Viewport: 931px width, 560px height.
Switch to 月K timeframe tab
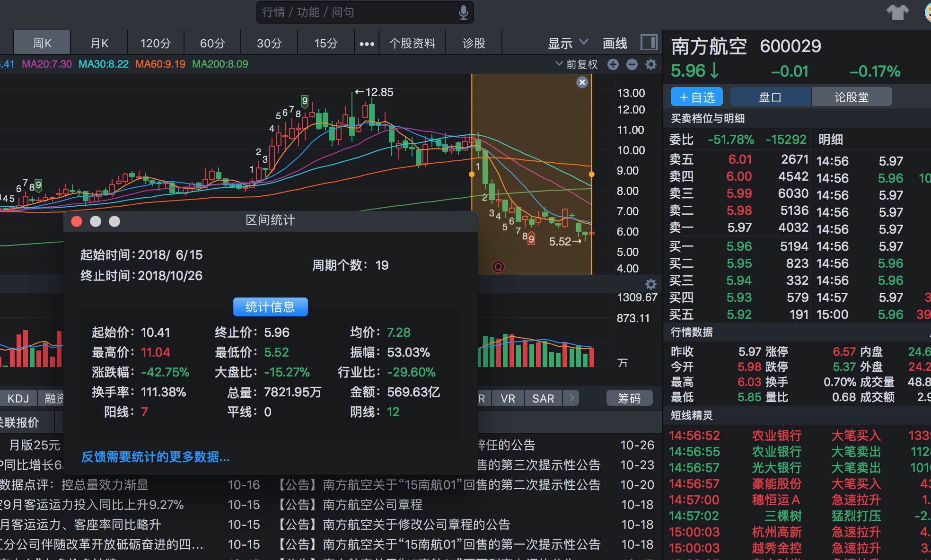99,43
